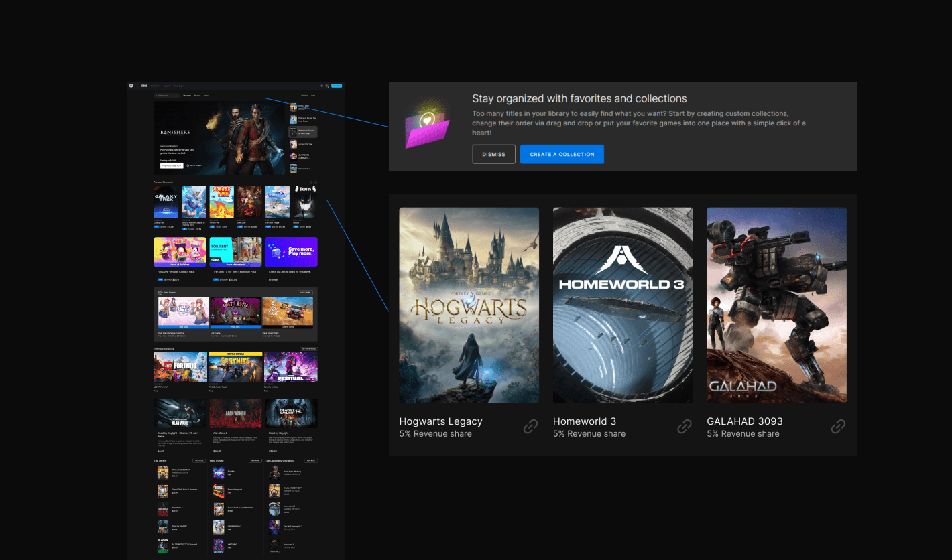Open the Forest Fire discount card

[x=222, y=208]
